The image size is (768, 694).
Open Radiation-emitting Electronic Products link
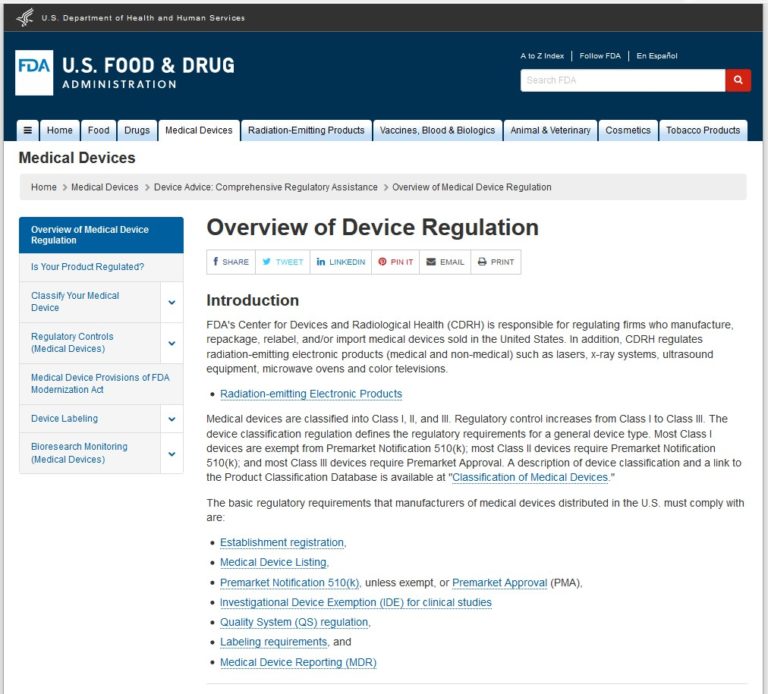[x=311, y=394]
